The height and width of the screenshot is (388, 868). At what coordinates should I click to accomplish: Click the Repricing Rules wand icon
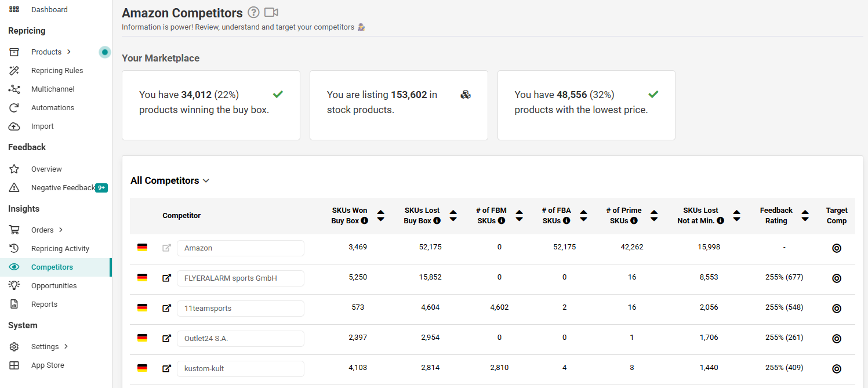[14, 70]
